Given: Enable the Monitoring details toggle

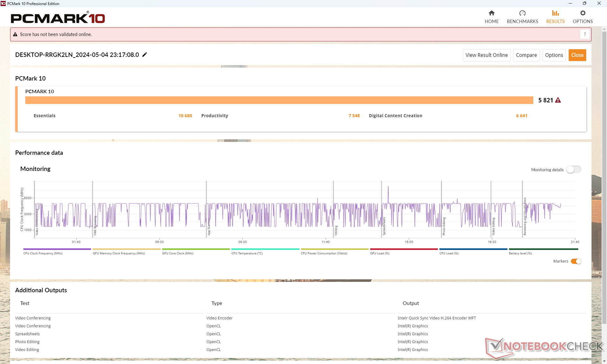Looking at the screenshot, I should (x=573, y=170).
